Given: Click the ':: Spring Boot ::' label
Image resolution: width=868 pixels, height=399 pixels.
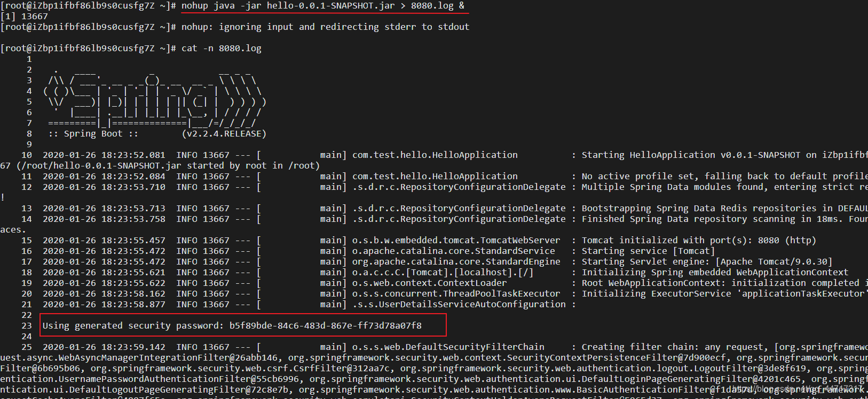Looking at the screenshot, I should coord(93,133).
